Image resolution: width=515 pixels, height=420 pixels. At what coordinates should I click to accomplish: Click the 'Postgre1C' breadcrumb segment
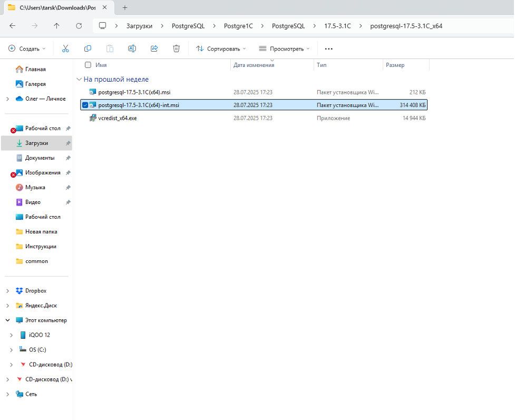coord(238,26)
